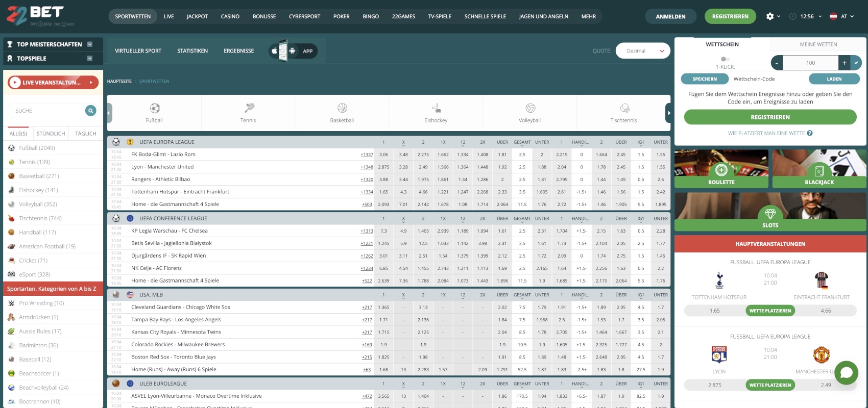Click the eSport controller icon in sidebar
868x408 pixels.
tap(11, 274)
